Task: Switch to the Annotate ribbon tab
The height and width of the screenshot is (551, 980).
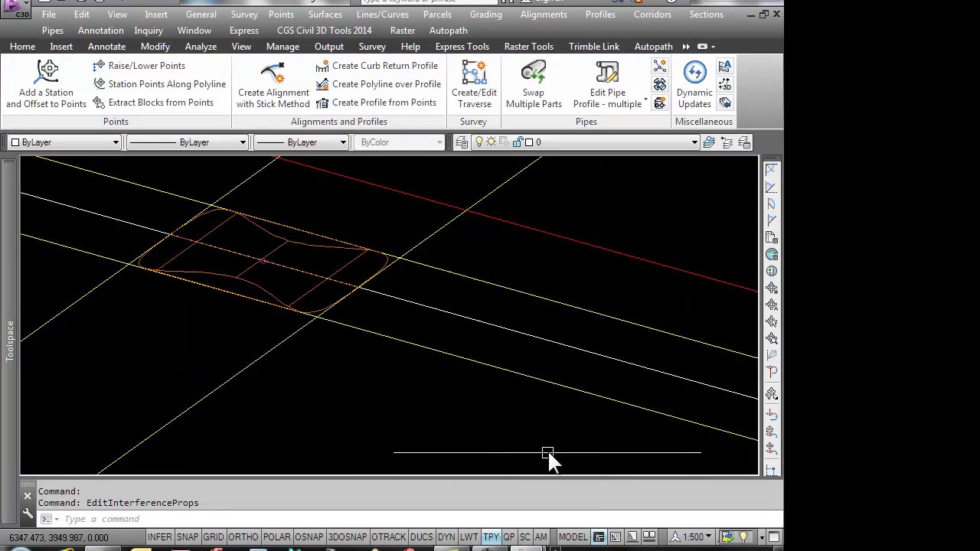Action: tap(106, 47)
